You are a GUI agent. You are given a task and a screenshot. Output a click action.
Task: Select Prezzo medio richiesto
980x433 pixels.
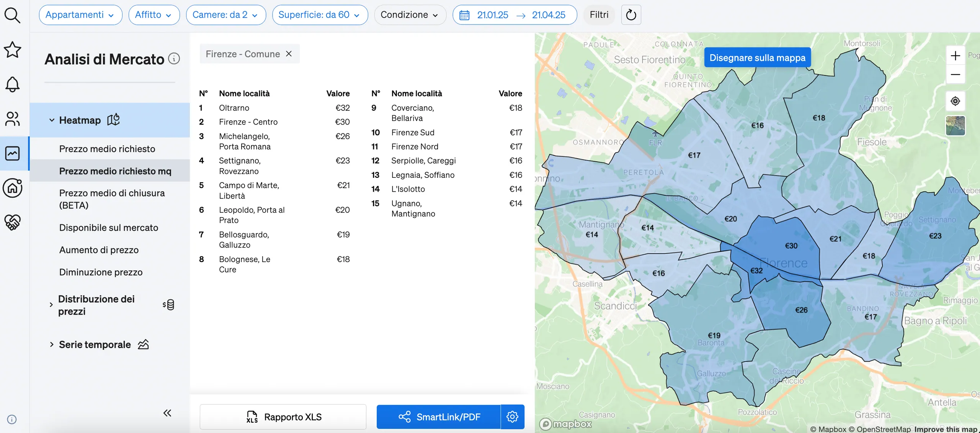[x=107, y=149]
